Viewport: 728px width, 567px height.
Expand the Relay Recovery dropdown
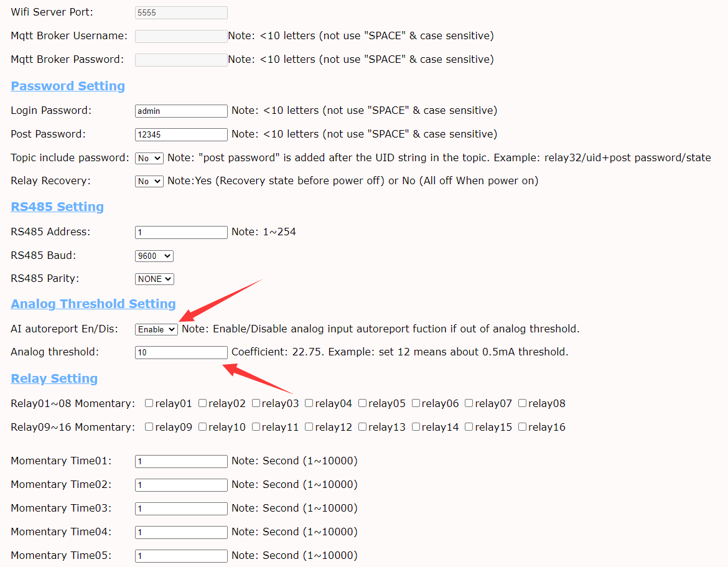[149, 182]
